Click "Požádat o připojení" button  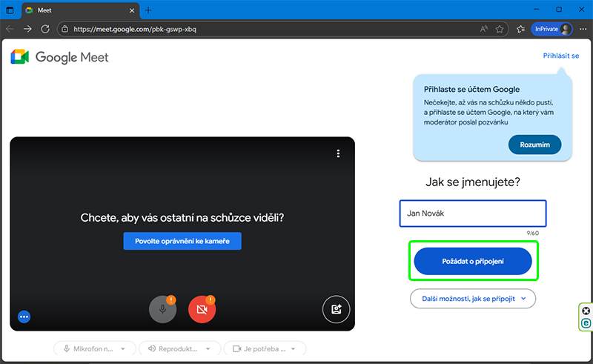pyautogui.click(x=472, y=261)
